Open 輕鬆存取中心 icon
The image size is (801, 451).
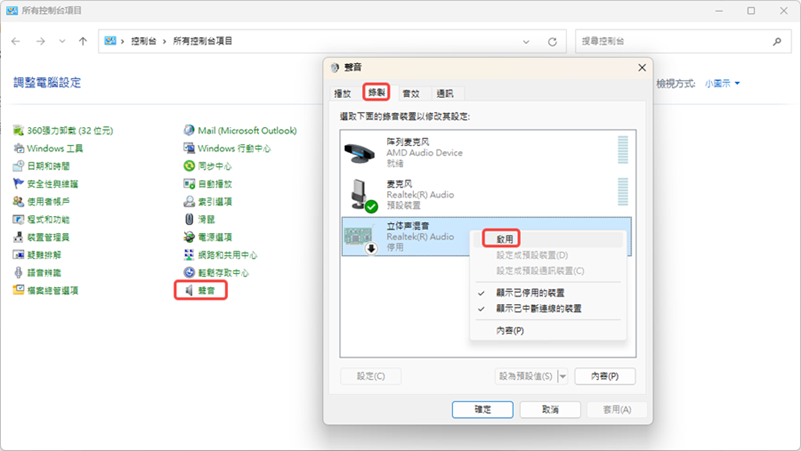(189, 273)
